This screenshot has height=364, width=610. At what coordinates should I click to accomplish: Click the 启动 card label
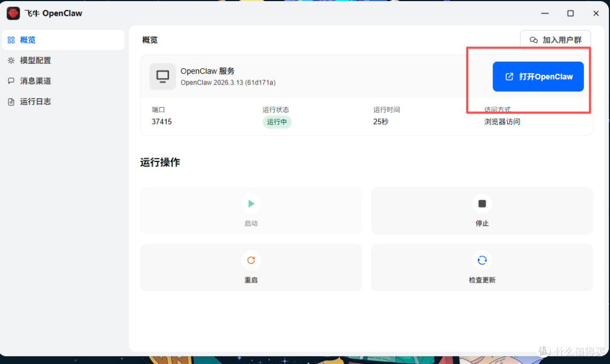click(251, 223)
